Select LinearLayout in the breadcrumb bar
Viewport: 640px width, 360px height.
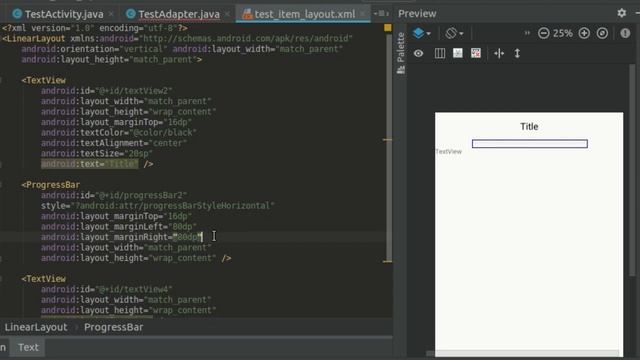click(x=36, y=327)
